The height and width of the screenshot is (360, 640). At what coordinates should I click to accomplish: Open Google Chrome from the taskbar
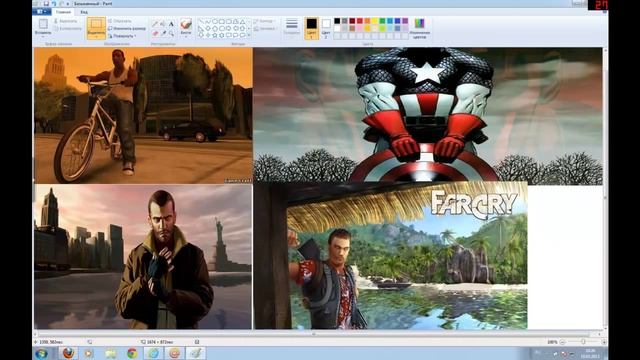[x=132, y=353]
